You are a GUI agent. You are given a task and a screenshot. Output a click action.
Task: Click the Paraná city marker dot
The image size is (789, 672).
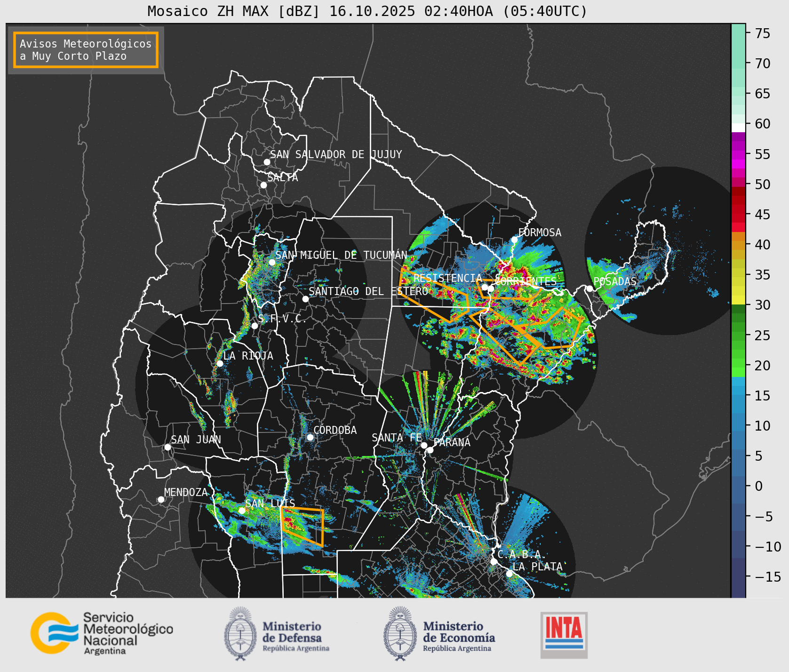pyautogui.click(x=430, y=450)
